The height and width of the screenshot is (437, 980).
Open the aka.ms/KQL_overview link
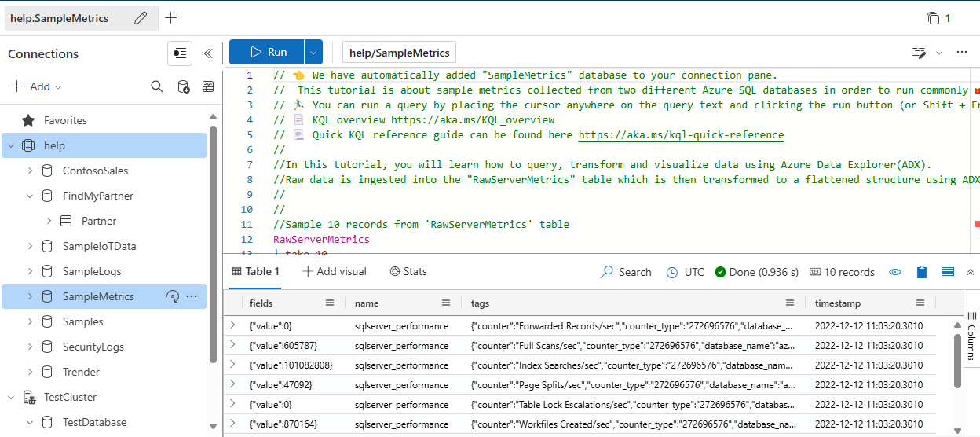click(473, 120)
